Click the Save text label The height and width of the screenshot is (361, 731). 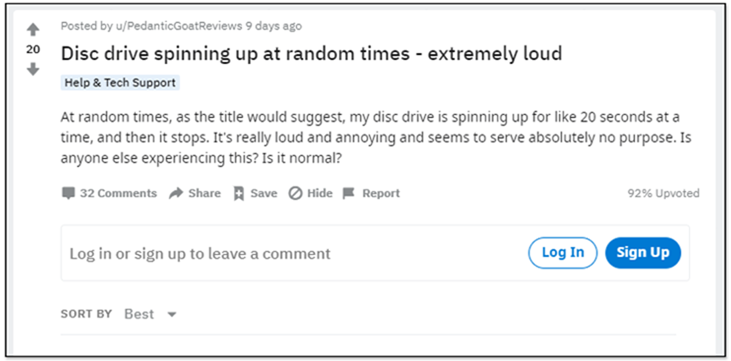(x=264, y=193)
